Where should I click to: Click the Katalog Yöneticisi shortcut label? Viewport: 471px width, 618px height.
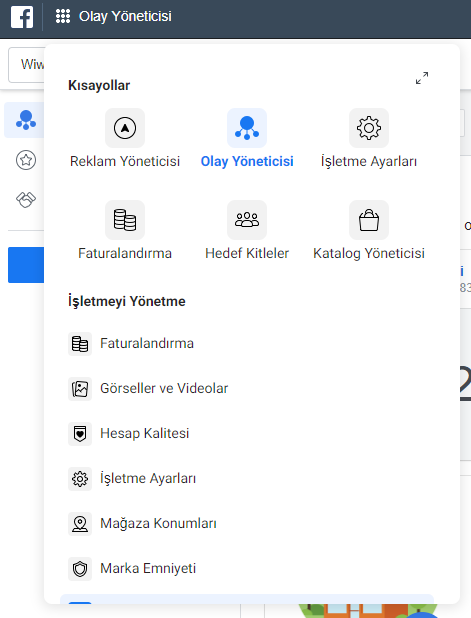point(369,253)
